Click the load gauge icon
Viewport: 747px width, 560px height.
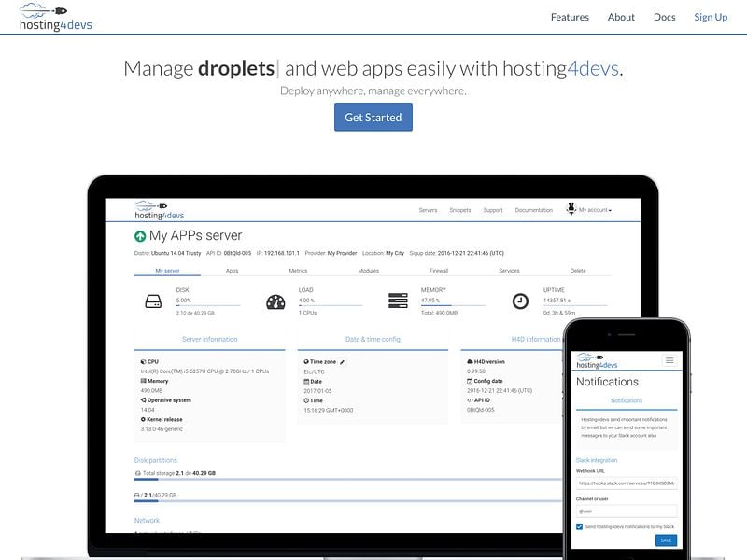coord(275,301)
